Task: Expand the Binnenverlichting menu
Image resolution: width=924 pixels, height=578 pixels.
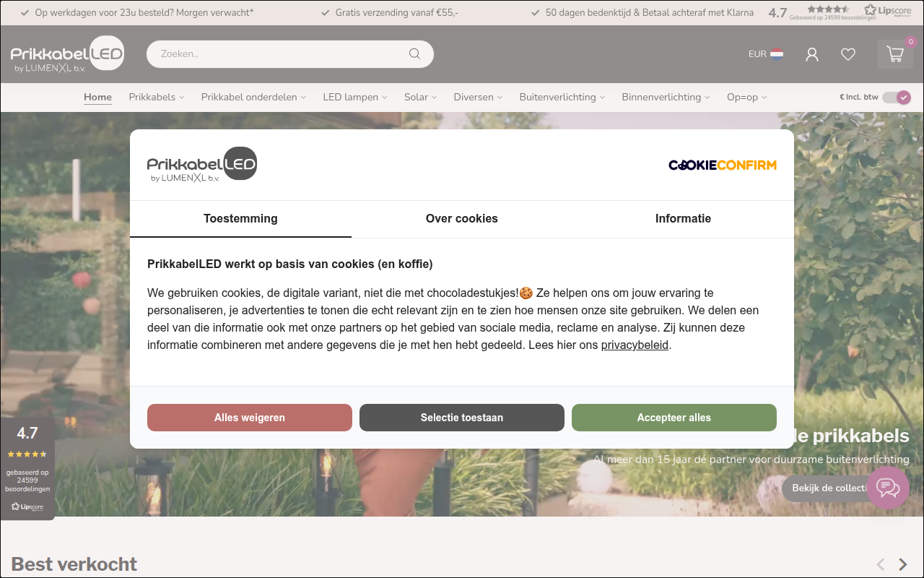Action: 666,98
